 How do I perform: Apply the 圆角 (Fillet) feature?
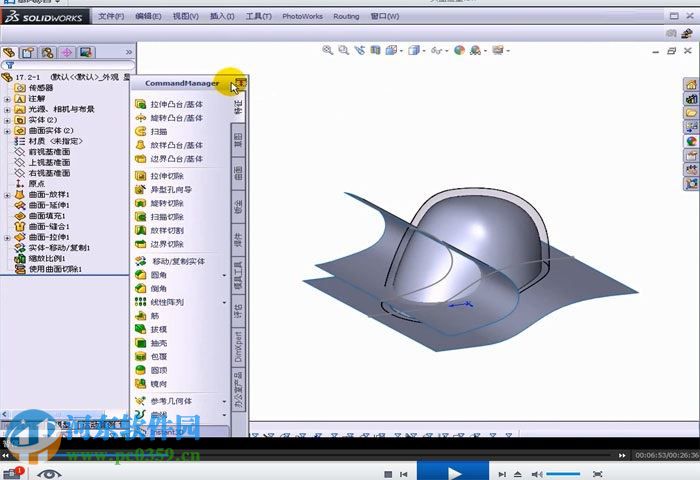coord(151,275)
